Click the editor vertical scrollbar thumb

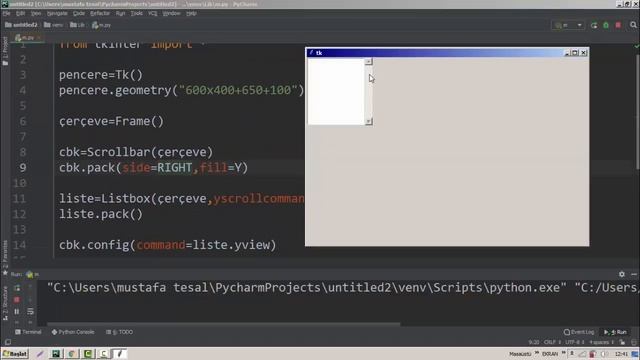tap(637, 111)
